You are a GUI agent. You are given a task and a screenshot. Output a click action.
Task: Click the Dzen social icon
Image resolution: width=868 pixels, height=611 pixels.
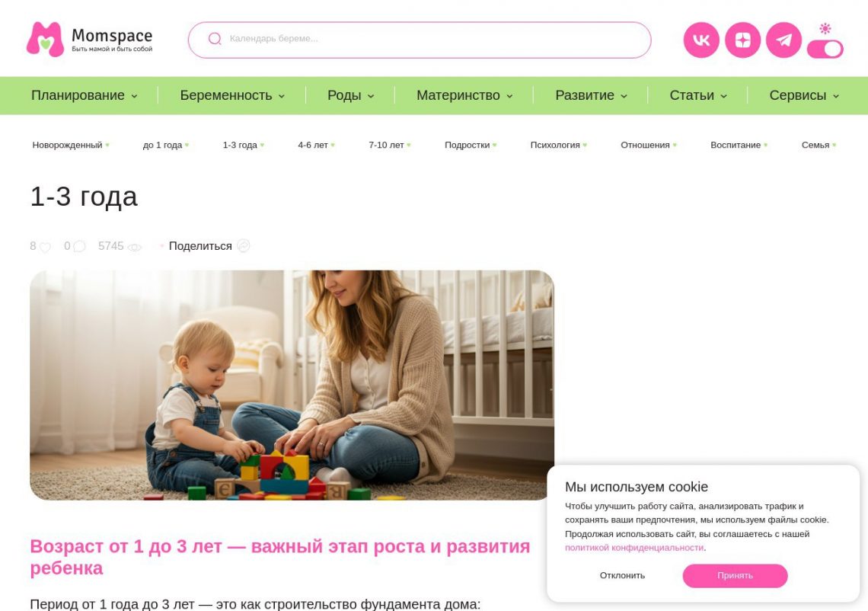click(742, 40)
